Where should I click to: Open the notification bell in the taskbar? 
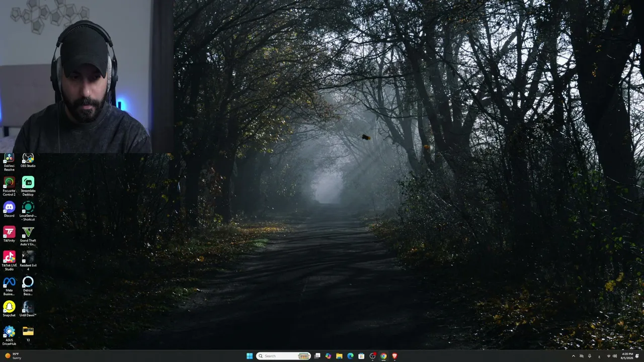637,356
